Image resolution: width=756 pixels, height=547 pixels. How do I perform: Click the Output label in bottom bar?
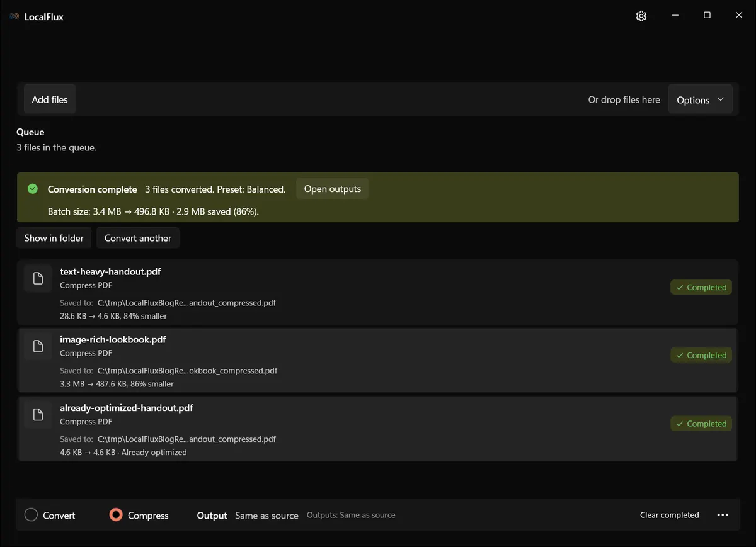[x=212, y=516]
